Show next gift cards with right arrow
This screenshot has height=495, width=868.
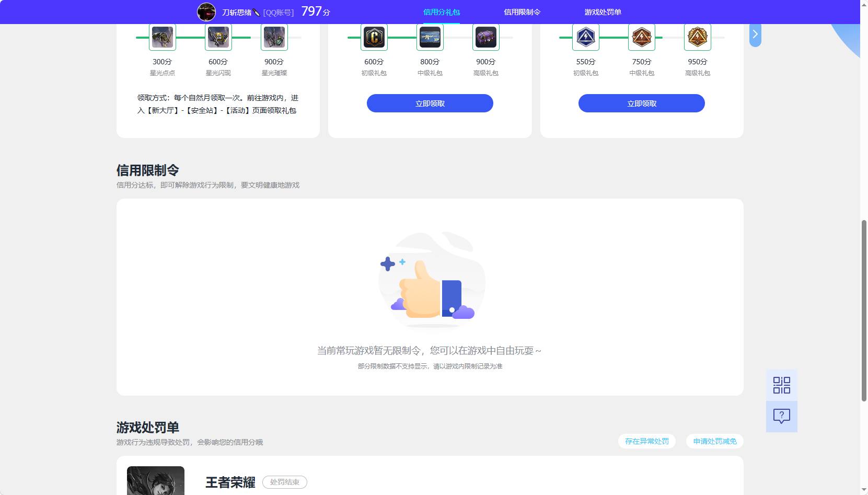coord(755,34)
